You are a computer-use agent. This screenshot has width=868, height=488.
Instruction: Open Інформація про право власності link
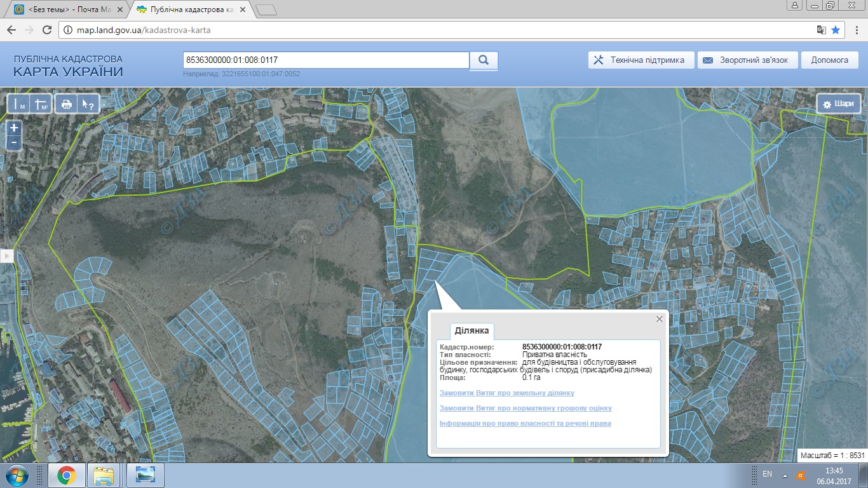coord(525,423)
